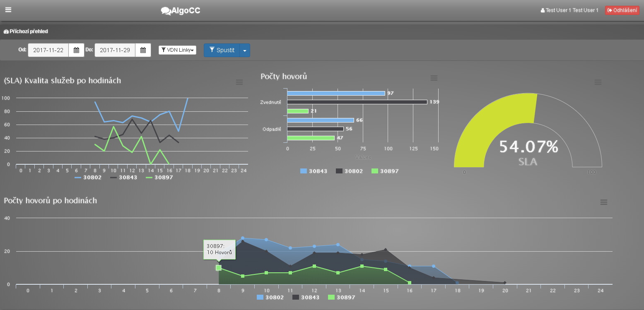Open the Test User 1 profile
644x310 pixels.
point(569,10)
